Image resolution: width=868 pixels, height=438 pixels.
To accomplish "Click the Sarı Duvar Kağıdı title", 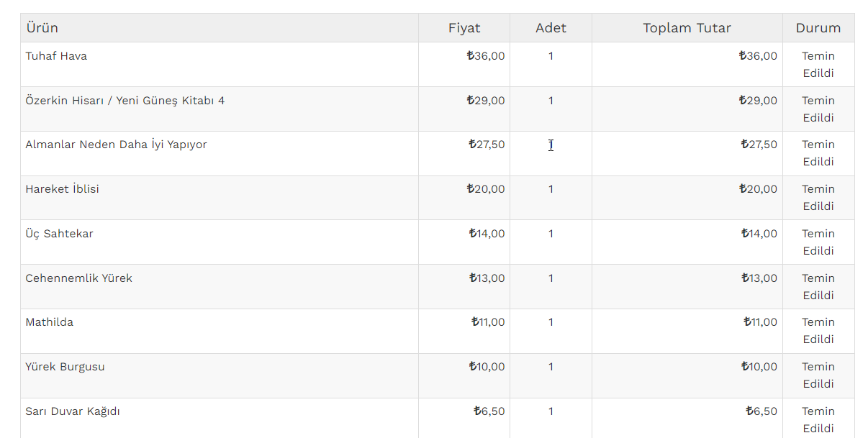I will tap(73, 411).
